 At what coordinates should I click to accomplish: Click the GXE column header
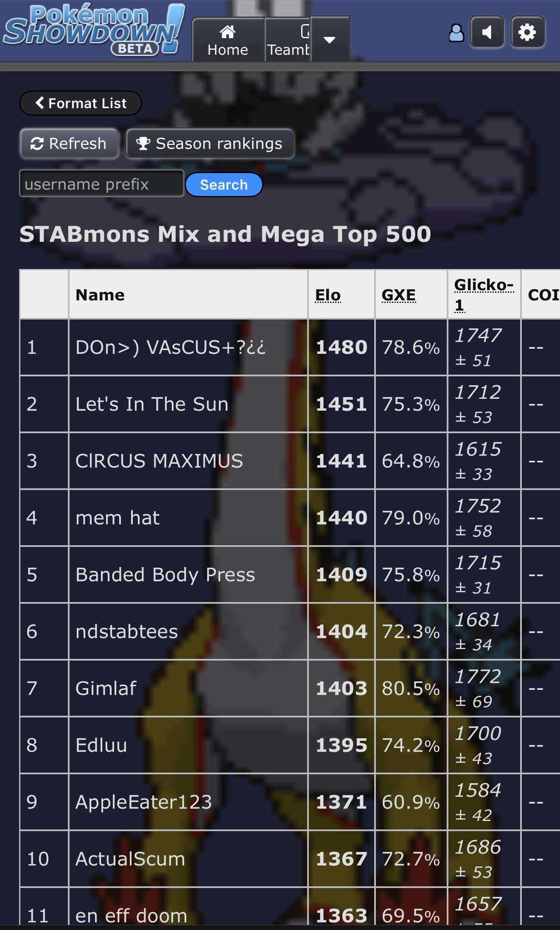click(398, 295)
